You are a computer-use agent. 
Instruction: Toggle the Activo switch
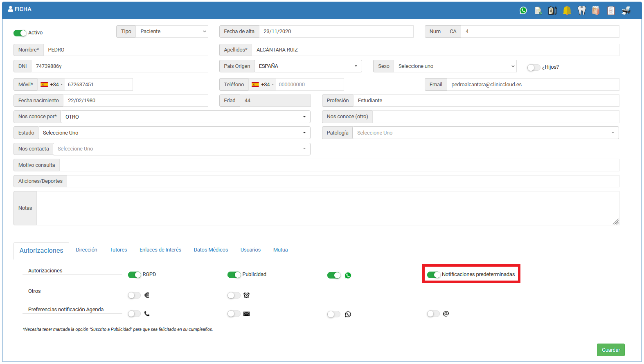pos(20,33)
